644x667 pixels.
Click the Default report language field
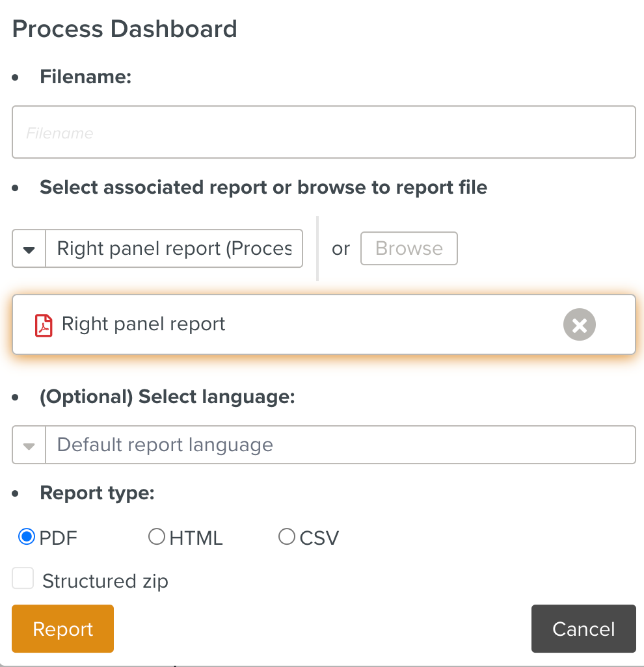pyautogui.click(x=340, y=445)
